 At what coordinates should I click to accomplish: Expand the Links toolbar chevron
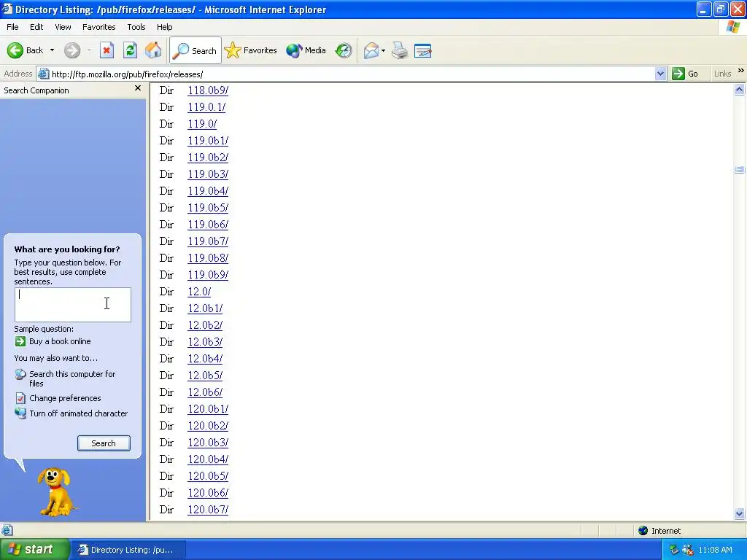[x=741, y=71]
